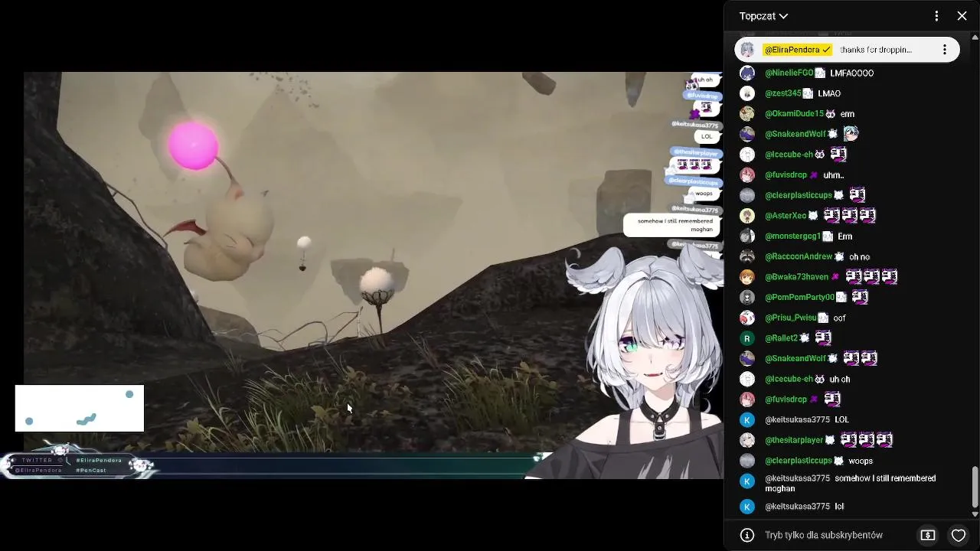This screenshot has height=551, width=980.
Task: Click the avatar beside @AsterXeo
Action: pos(747,216)
